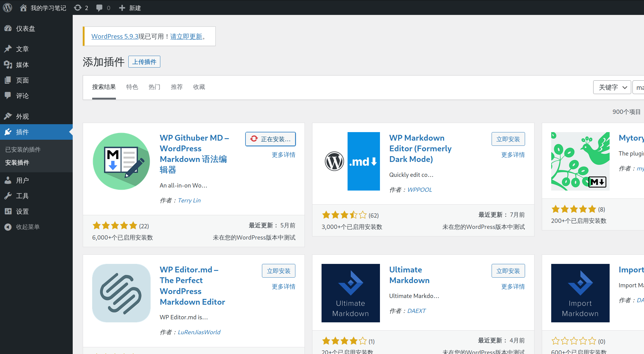The height and width of the screenshot is (354, 644).
Task: Install WP Markdown Editor with 立即安装
Action: [508, 139]
